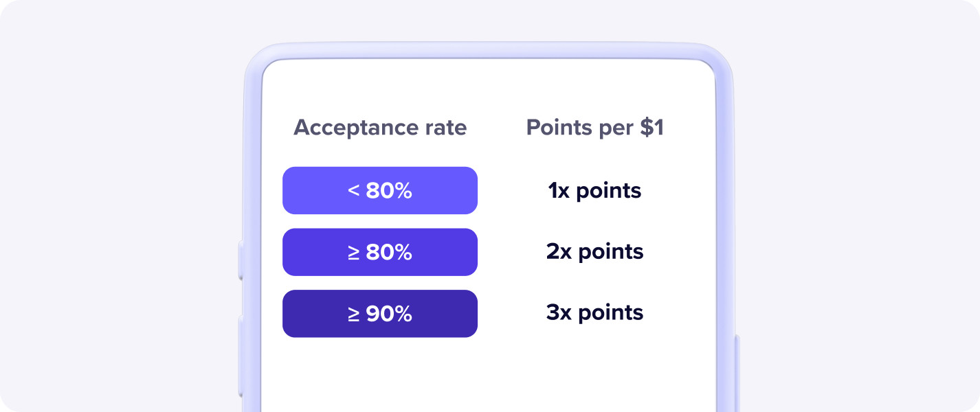Click the 'Acceptance rate' column header
Image resolution: width=980 pixels, height=412 pixels.
pyautogui.click(x=380, y=128)
